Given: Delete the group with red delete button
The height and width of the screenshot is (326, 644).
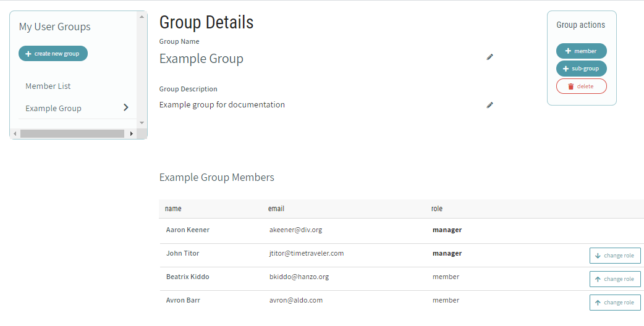Looking at the screenshot, I should 581,86.
